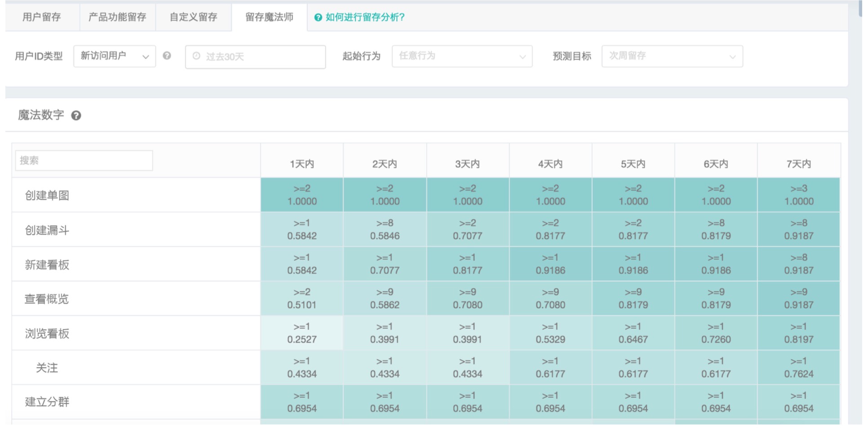Click 新建看板 4天内 cell with 0.9186
The image size is (868, 428).
550,264
